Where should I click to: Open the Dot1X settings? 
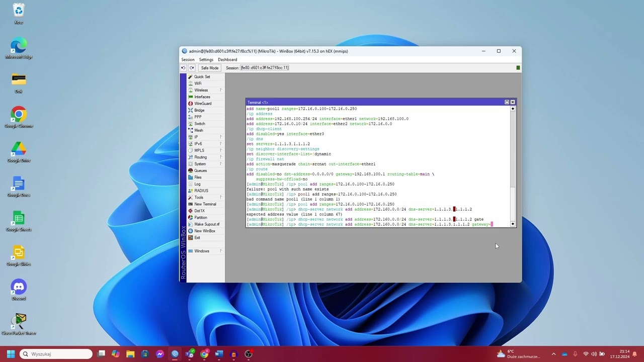pyautogui.click(x=200, y=211)
